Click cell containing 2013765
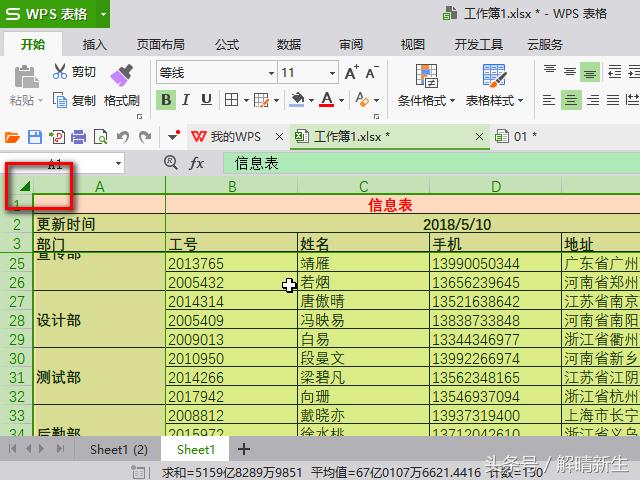The image size is (640, 480). [231, 263]
